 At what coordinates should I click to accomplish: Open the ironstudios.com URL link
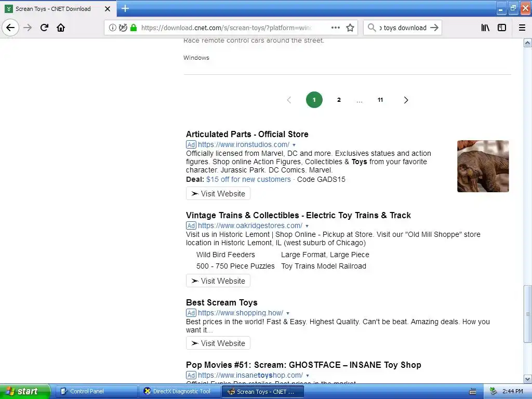click(x=244, y=144)
